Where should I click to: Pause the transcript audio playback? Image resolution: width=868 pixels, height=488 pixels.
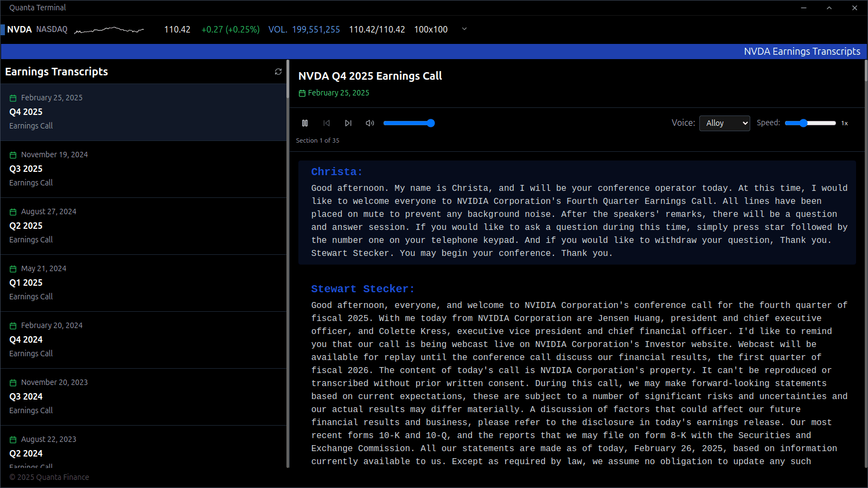click(305, 123)
